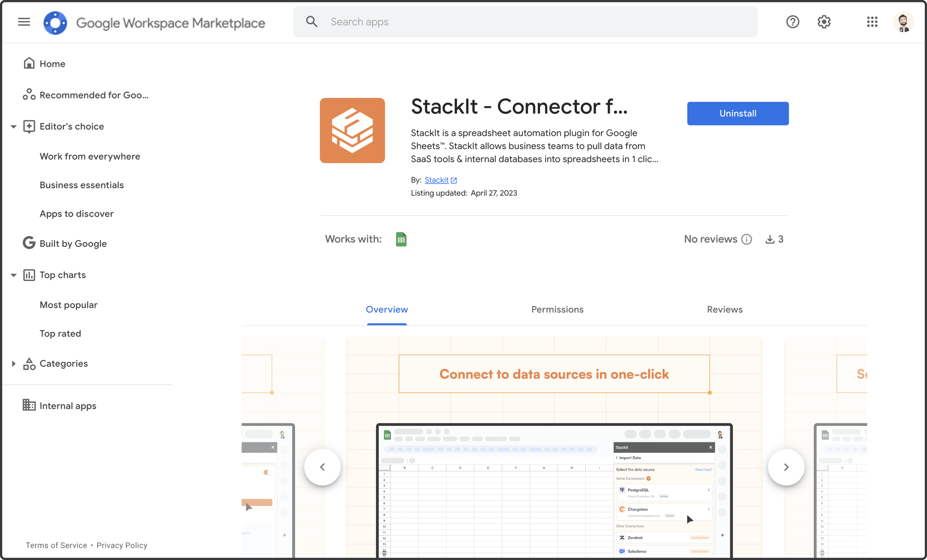Collapse the Editor's choice section

14,127
